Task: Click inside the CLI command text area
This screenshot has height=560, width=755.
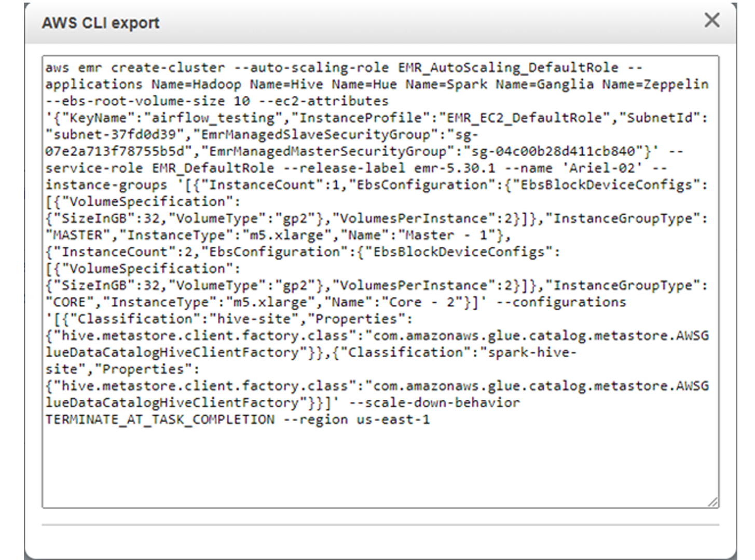Action: [380, 282]
